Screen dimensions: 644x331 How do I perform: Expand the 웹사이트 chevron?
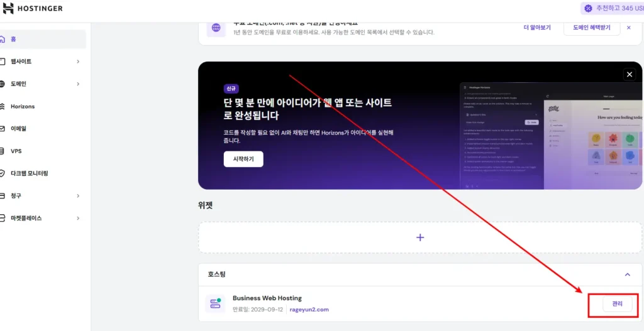[78, 62]
